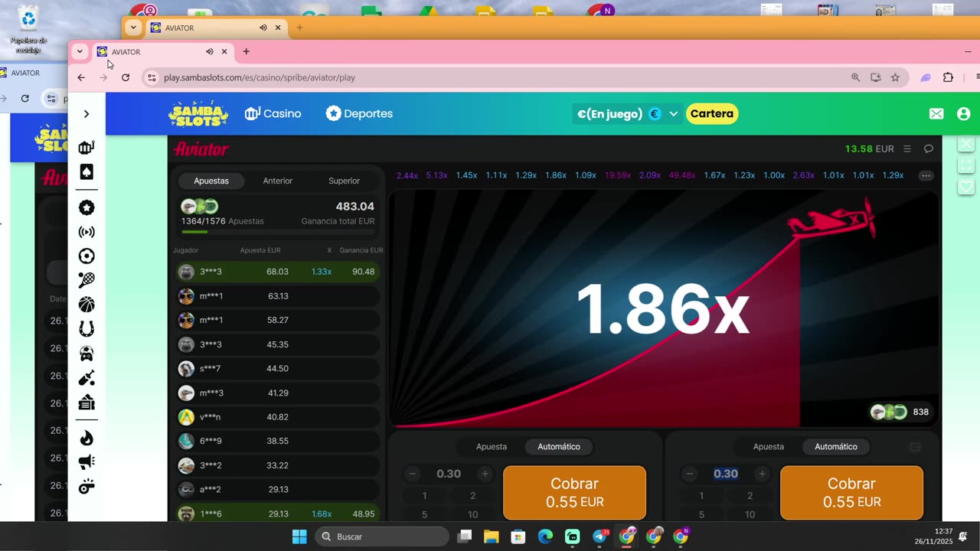Select Automático mode in right bet panel

pyautogui.click(x=836, y=446)
